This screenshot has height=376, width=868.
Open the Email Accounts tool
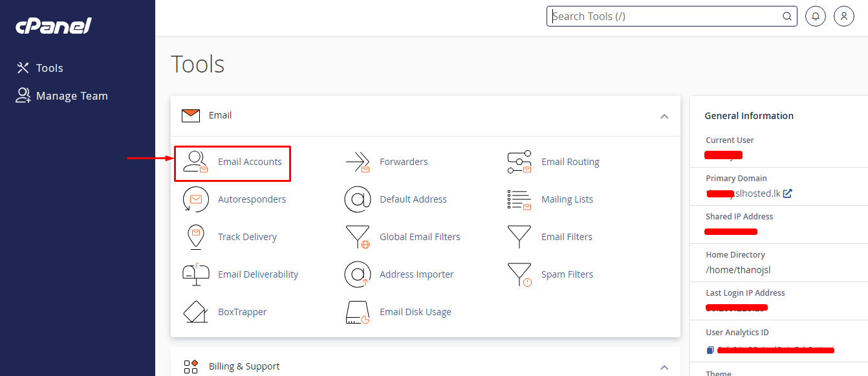point(250,161)
